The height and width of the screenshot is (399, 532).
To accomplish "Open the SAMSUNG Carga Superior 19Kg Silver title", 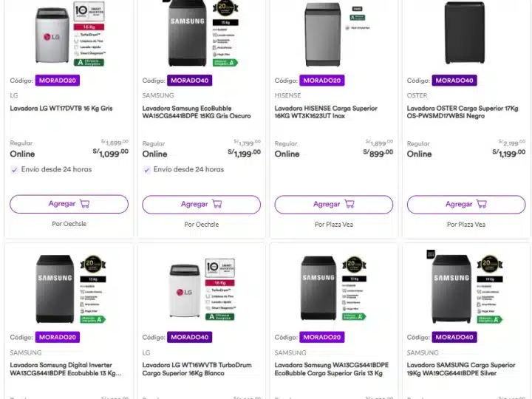I will pyautogui.click(x=461, y=369).
